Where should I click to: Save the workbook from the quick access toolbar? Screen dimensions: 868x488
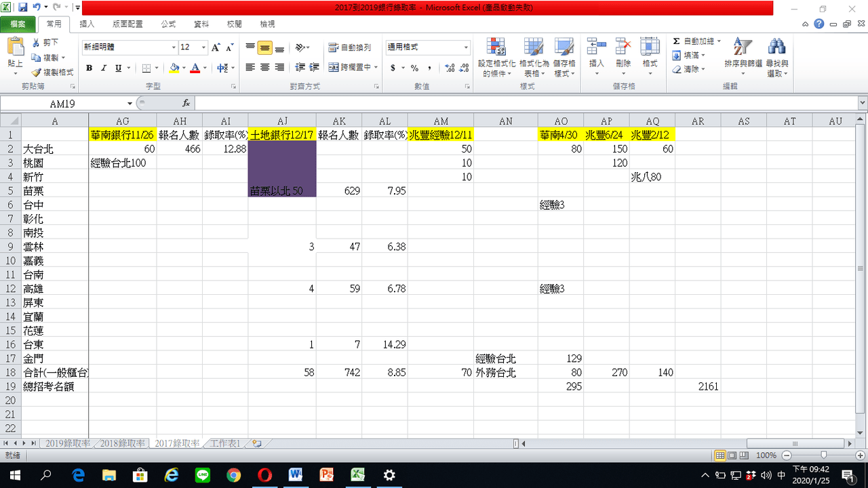click(23, 7)
